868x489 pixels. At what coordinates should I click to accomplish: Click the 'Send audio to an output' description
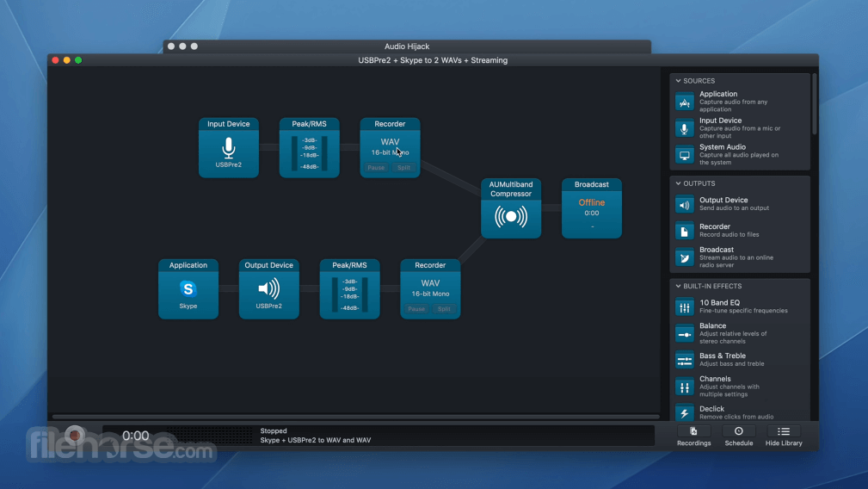(x=734, y=208)
